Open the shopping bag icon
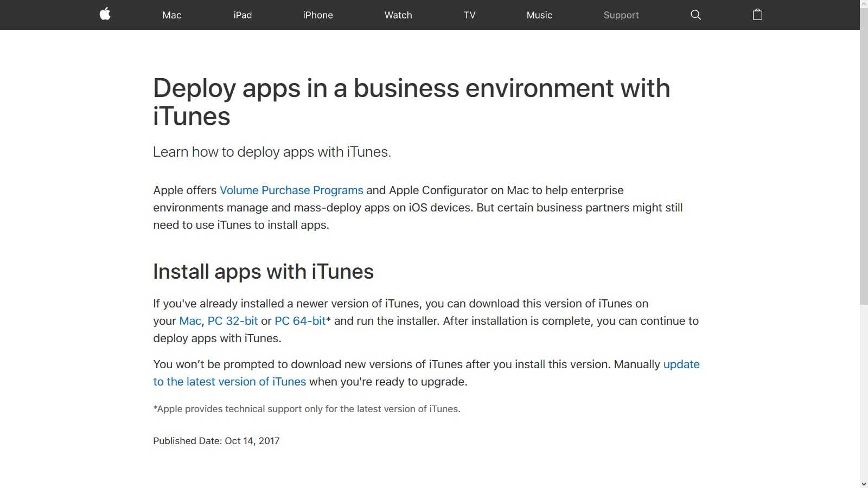This screenshot has width=868, height=488. point(757,15)
